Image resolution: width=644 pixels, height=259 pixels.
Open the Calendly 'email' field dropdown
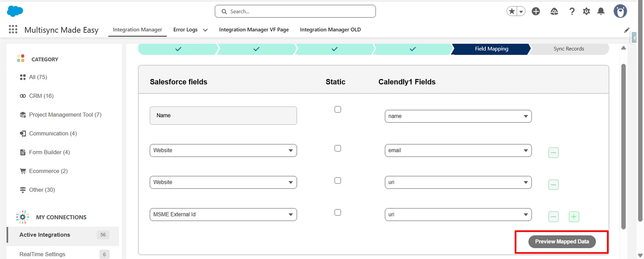point(458,150)
